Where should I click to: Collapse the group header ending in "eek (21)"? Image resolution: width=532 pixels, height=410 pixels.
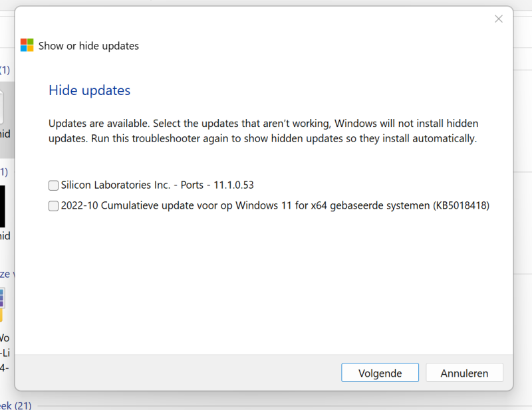tap(15, 405)
